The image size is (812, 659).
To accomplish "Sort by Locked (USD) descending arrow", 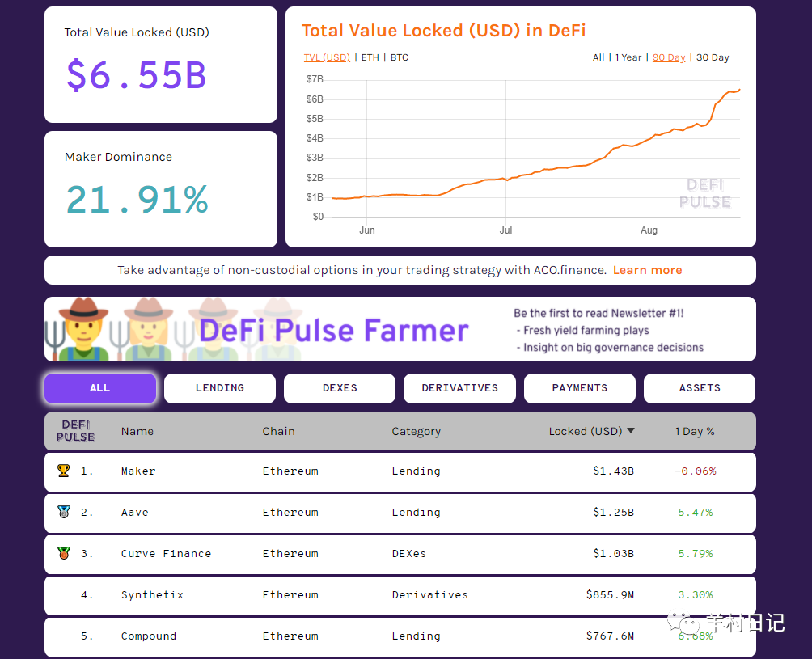I will tap(631, 431).
